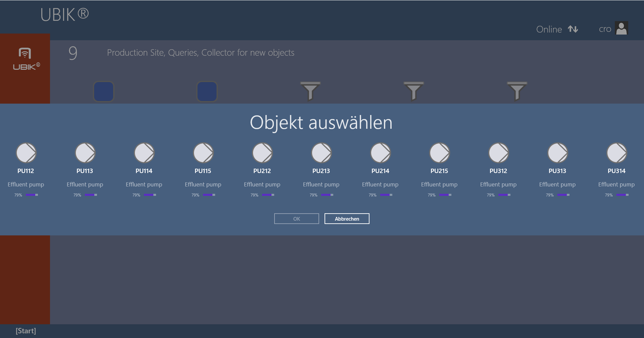Open the first funnel filter query

point(310,91)
